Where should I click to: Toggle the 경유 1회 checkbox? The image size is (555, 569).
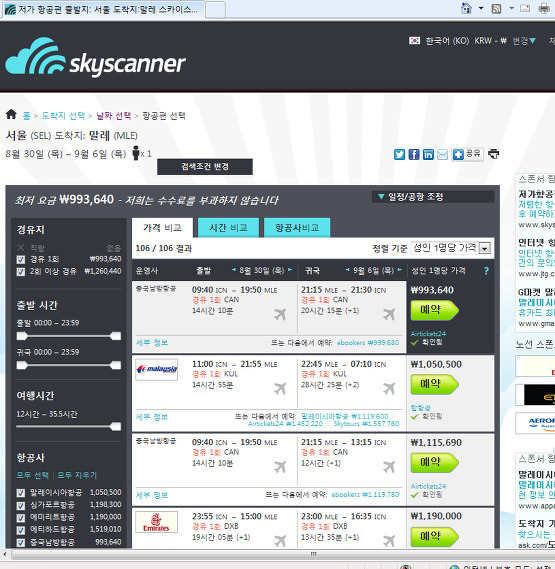[21, 259]
